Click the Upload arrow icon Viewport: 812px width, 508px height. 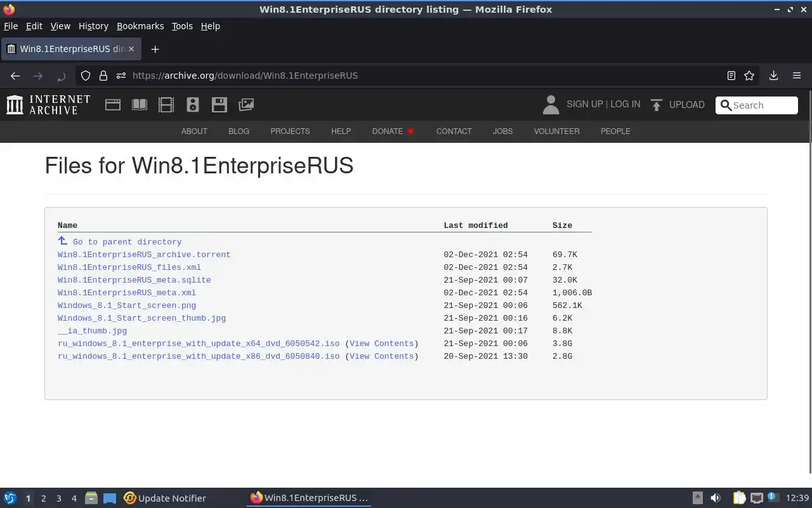coord(657,105)
